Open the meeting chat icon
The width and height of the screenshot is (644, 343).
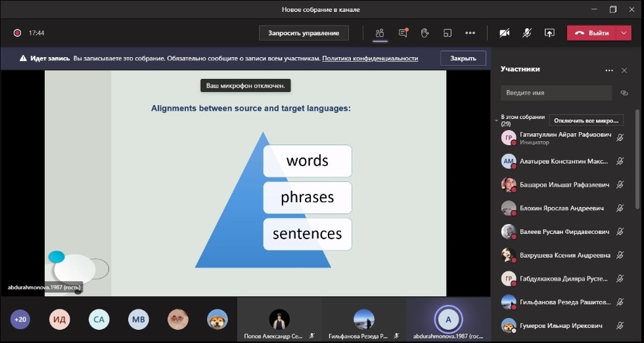point(403,33)
